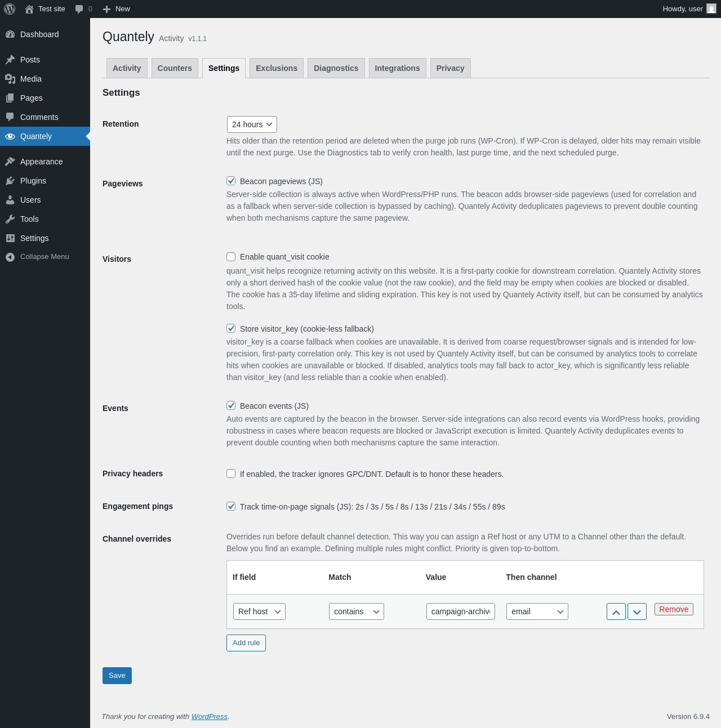
Task: Click the Settings sliders icon in sidebar
Action: [10, 238]
